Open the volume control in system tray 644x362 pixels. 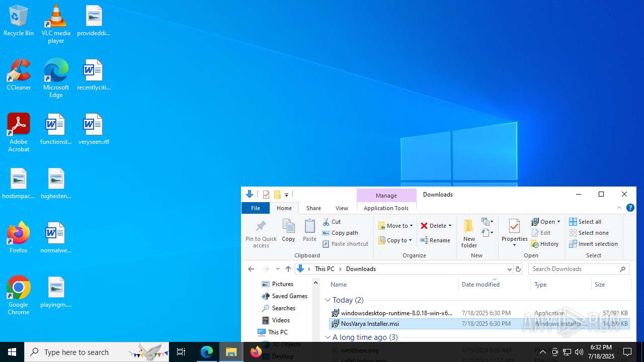tap(579, 352)
